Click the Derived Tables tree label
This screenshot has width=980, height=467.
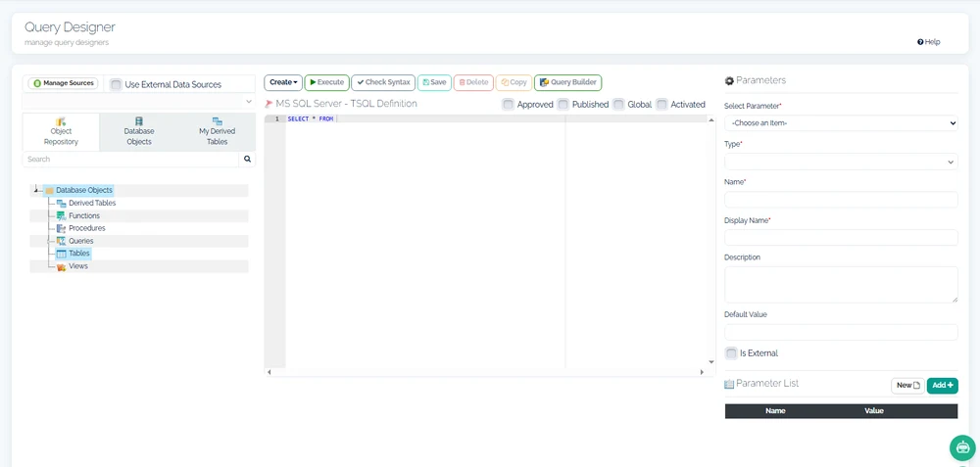[92, 203]
